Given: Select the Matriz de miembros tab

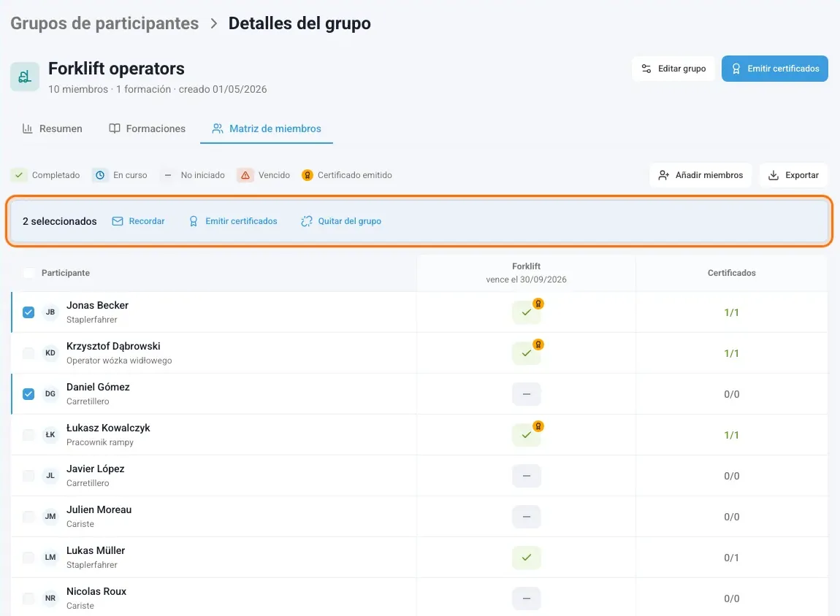Looking at the screenshot, I should point(267,128).
